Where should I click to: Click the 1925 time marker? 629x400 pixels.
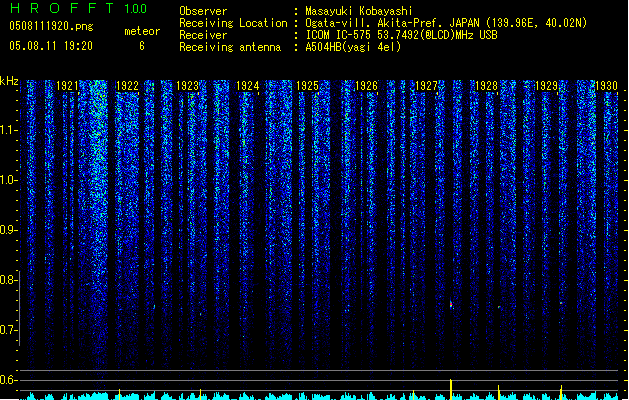pyautogui.click(x=307, y=86)
